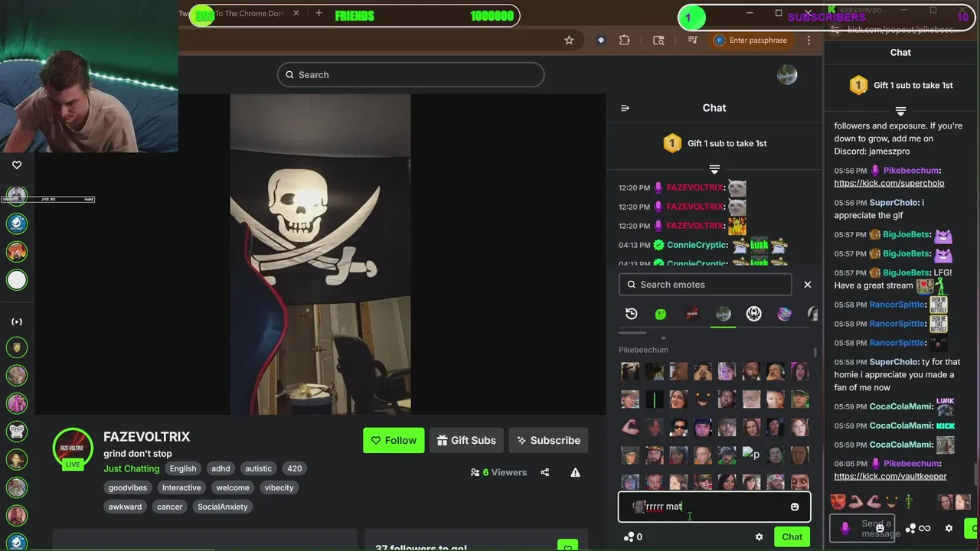Select the goodvibes tag
Screen dimensions: 980x551
coord(128,487)
